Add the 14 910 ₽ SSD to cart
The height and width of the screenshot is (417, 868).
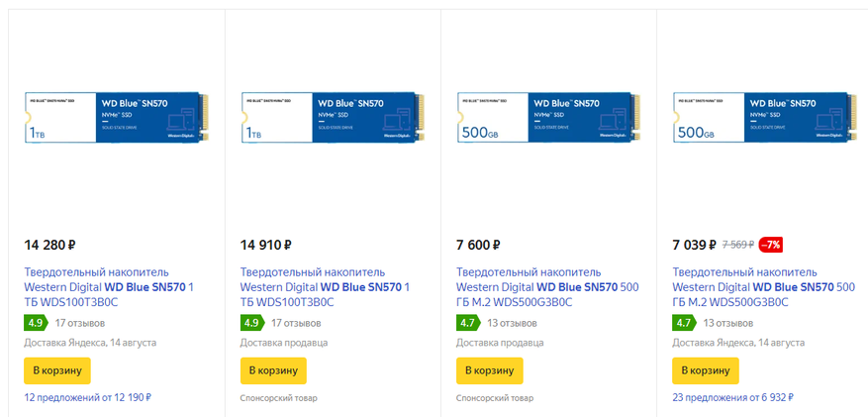[x=273, y=370]
